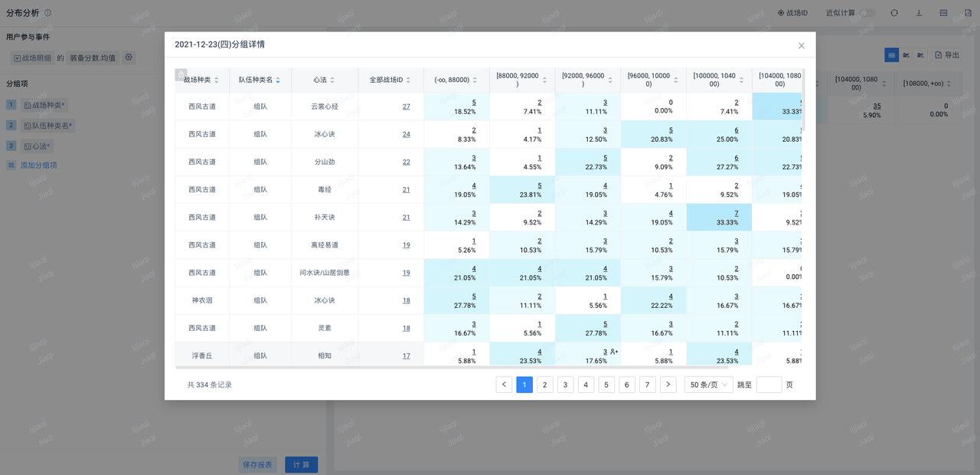Click the refresh icon in the top bar
This screenshot has height=475, width=980.
[894, 13]
